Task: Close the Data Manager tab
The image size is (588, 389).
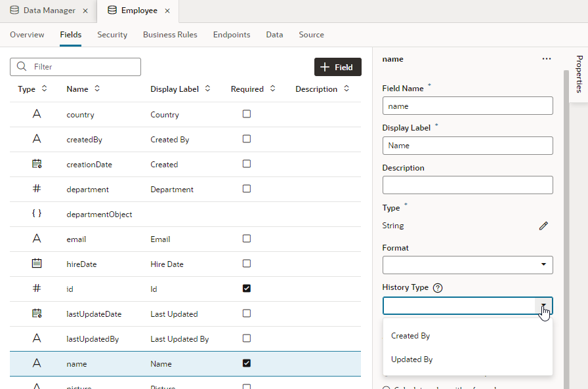Action: pyautogui.click(x=85, y=11)
